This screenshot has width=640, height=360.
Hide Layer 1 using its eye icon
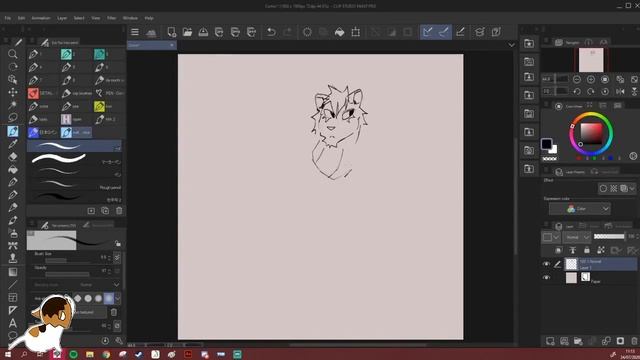(546, 264)
